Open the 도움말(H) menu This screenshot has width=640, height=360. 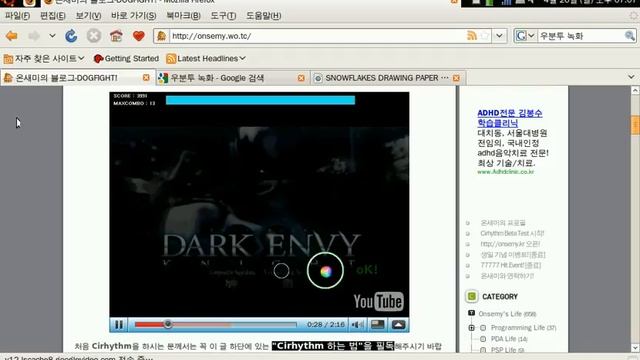[263, 16]
